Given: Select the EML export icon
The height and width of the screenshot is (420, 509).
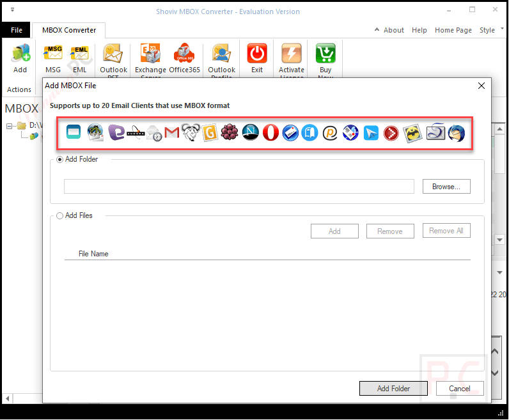Looking at the screenshot, I should click(79, 53).
